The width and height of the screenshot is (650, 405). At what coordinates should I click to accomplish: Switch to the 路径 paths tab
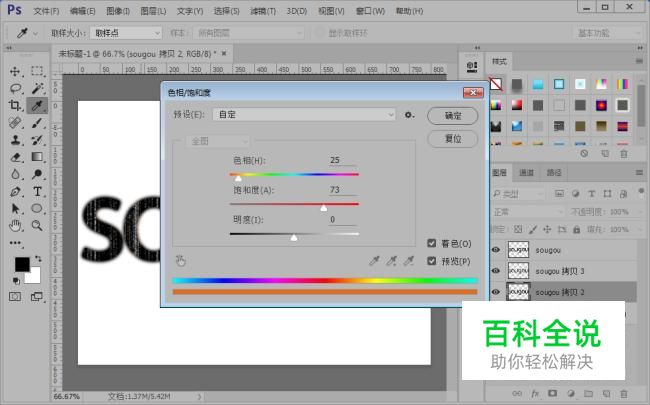click(554, 172)
